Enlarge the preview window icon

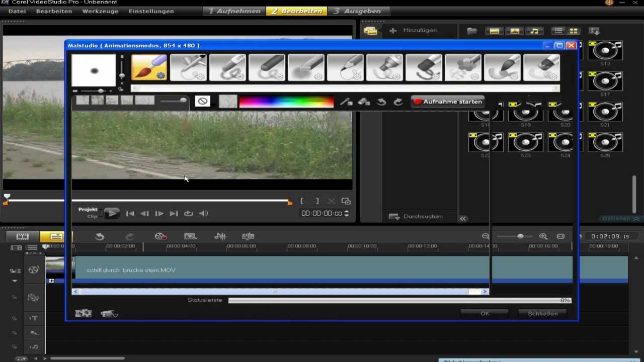point(346,201)
